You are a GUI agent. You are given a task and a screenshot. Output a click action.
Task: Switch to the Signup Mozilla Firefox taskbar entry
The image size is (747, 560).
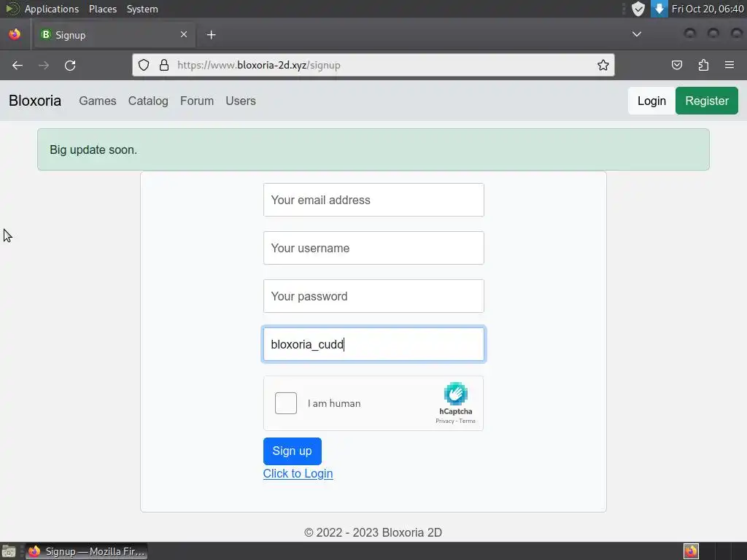[86, 551]
